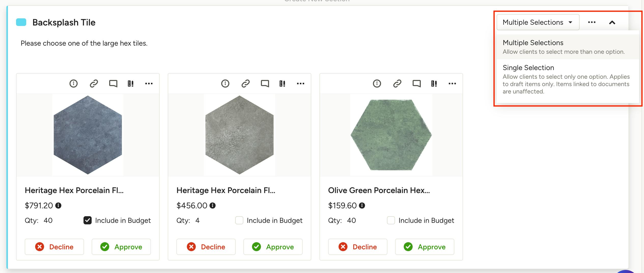View the blue hex tile image
644x273 pixels.
[x=88, y=135]
